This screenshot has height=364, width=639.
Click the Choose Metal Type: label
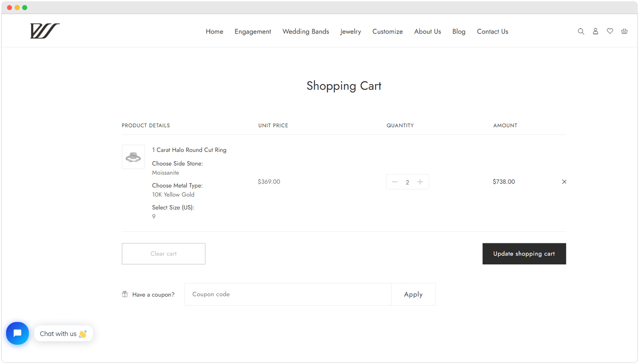(178, 186)
